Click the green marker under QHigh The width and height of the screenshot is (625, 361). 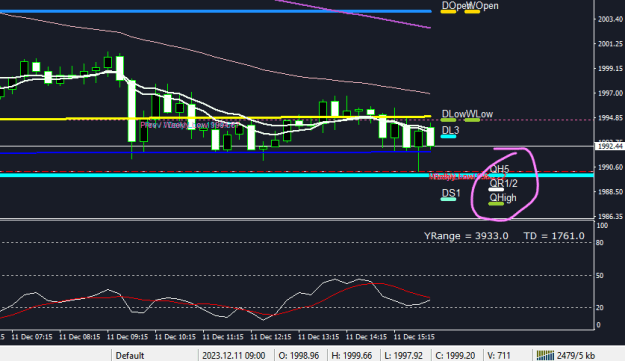tap(496, 204)
